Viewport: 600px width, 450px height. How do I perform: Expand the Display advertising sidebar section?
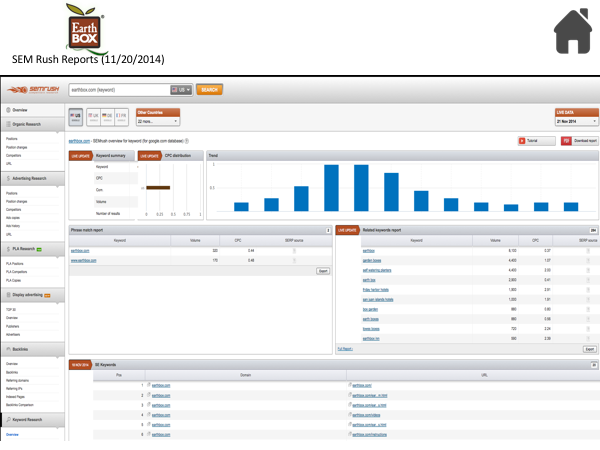[32, 295]
